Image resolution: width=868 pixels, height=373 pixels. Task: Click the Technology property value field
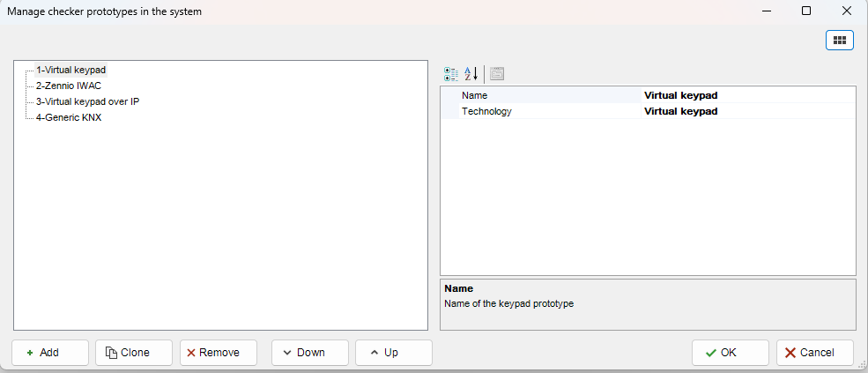[x=747, y=111]
